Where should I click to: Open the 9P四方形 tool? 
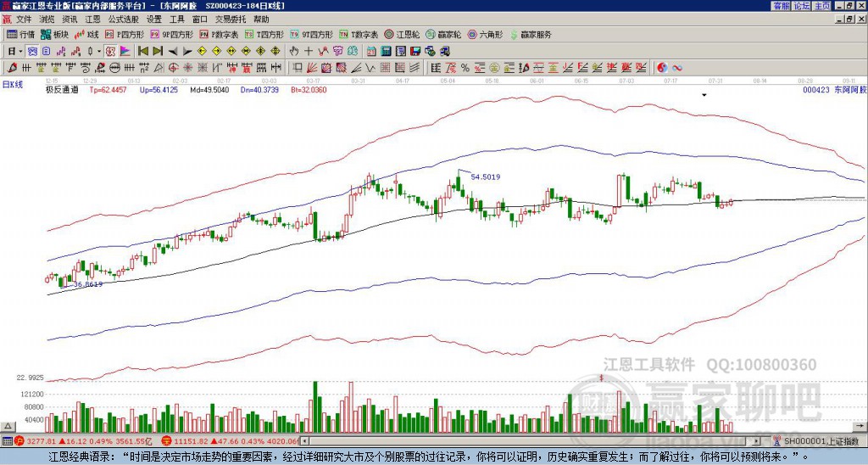[x=172, y=34]
